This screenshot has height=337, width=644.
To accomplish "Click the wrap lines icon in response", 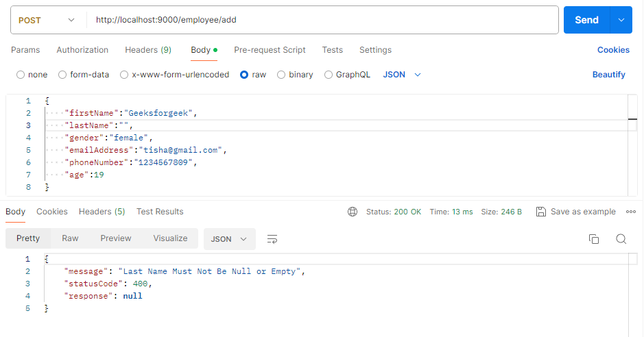I will pyautogui.click(x=272, y=239).
